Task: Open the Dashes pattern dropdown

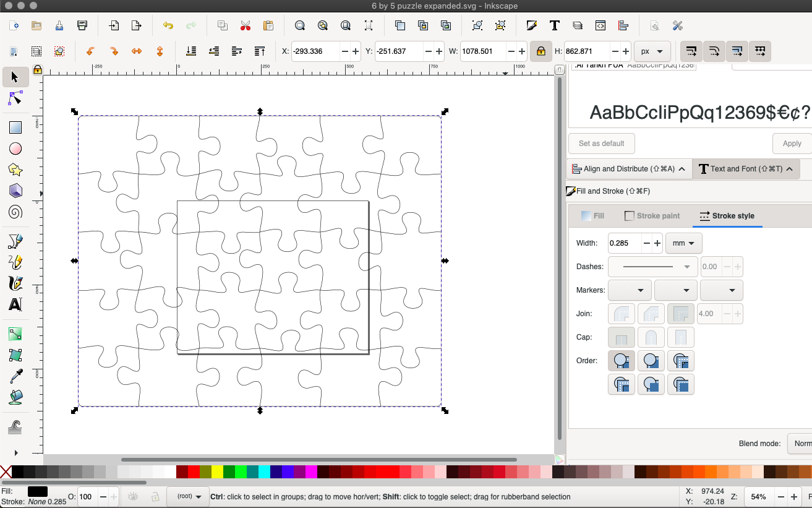Action: (x=652, y=267)
